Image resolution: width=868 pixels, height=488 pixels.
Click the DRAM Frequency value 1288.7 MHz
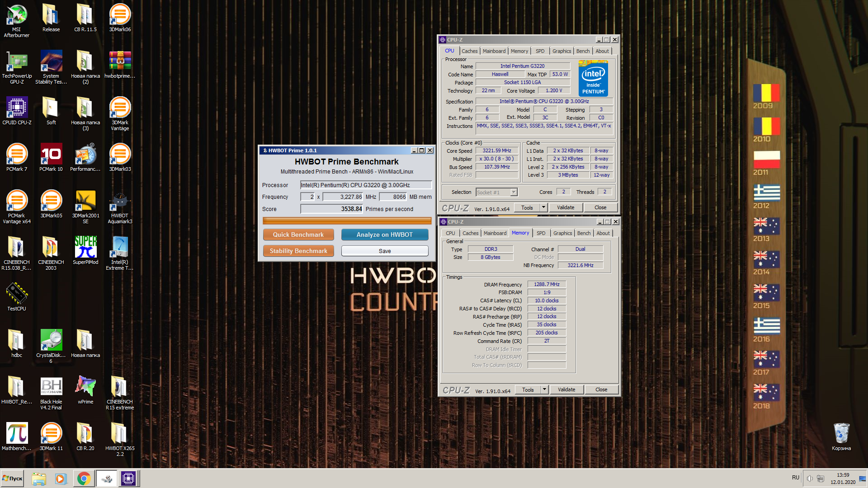(547, 284)
